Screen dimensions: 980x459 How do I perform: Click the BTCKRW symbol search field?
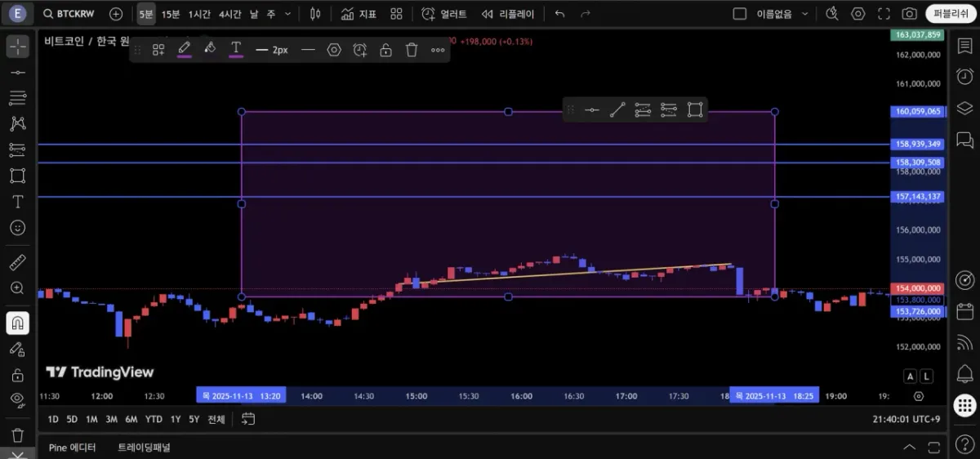coord(72,14)
